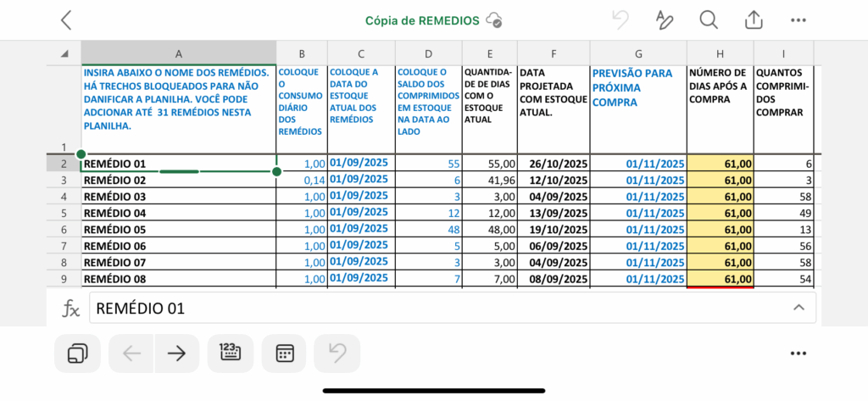Click the select-all corner triangle
The height and width of the screenshot is (401, 868).
[64, 53]
